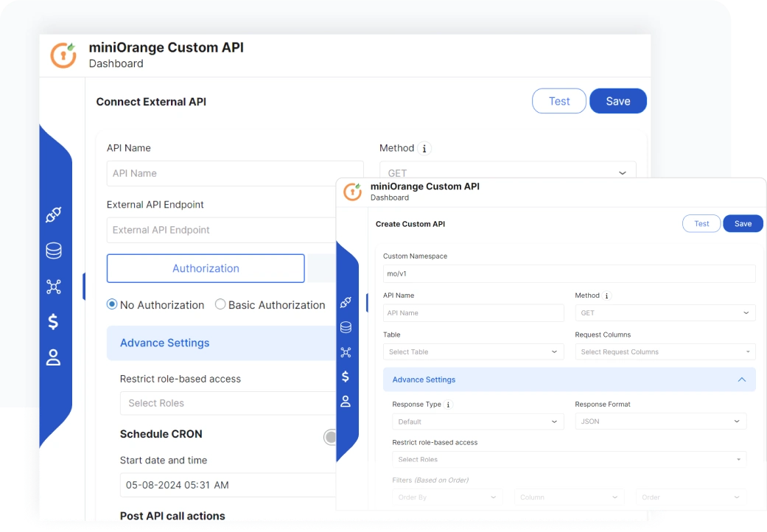Click Select Roles field in Connect External API

[228, 403]
